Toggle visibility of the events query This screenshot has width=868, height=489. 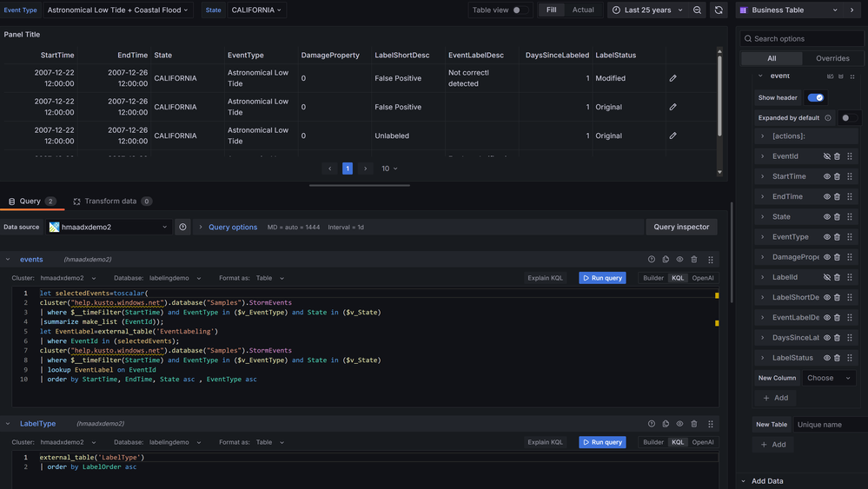(x=679, y=260)
